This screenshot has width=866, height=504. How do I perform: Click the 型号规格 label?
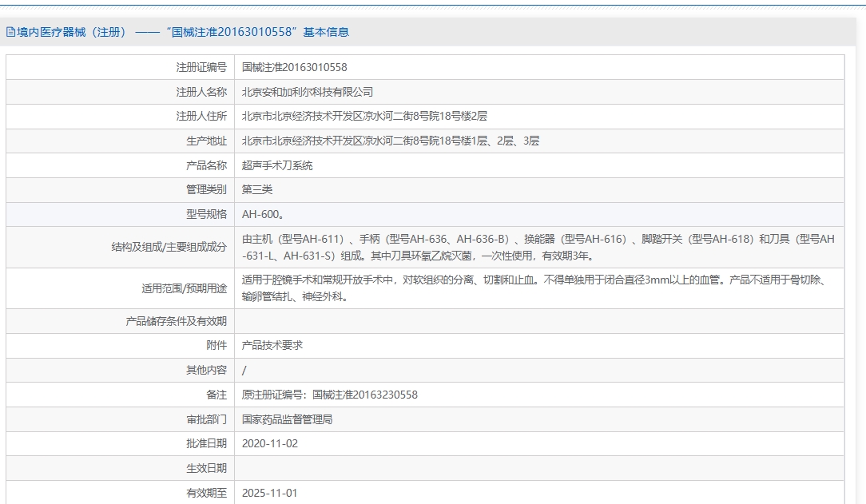207,214
